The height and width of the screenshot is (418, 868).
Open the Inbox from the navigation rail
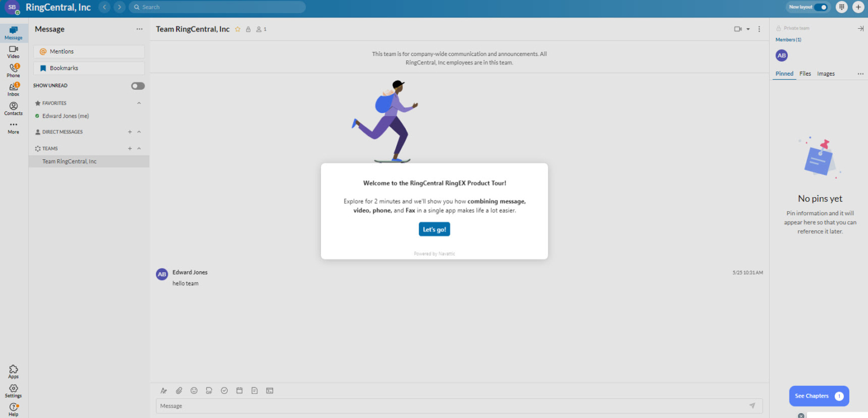click(13, 89)
